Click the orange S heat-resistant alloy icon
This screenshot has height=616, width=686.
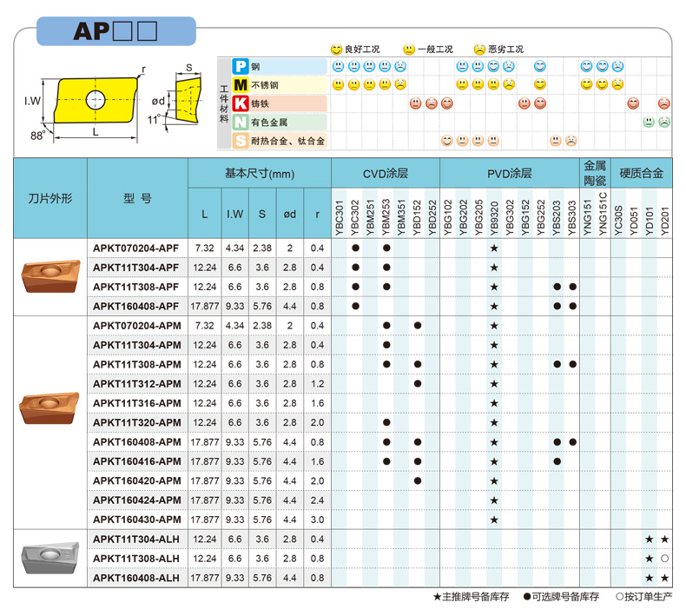point(241,141)
